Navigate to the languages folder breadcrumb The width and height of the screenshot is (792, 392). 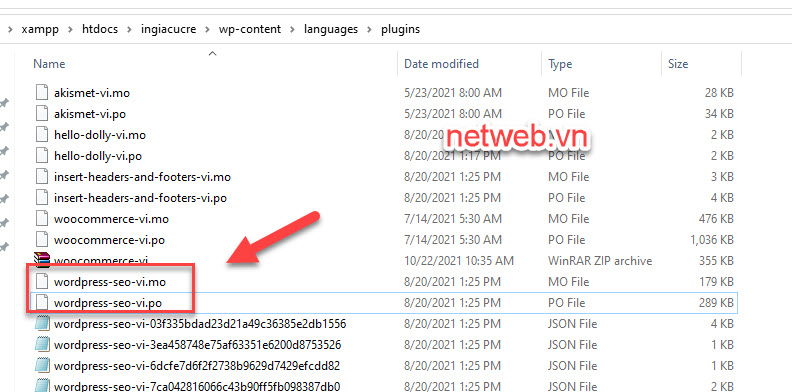tap(331, 29)
